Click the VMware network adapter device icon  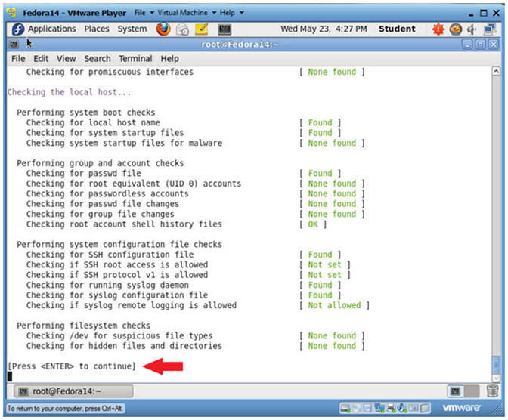click(x=379, y=408)
